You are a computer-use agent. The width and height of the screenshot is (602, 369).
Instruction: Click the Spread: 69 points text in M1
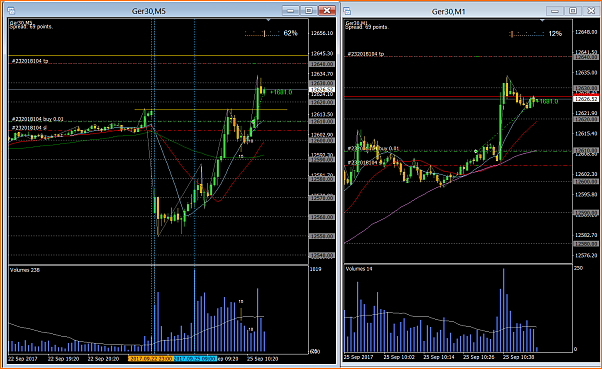coord(367,27)
